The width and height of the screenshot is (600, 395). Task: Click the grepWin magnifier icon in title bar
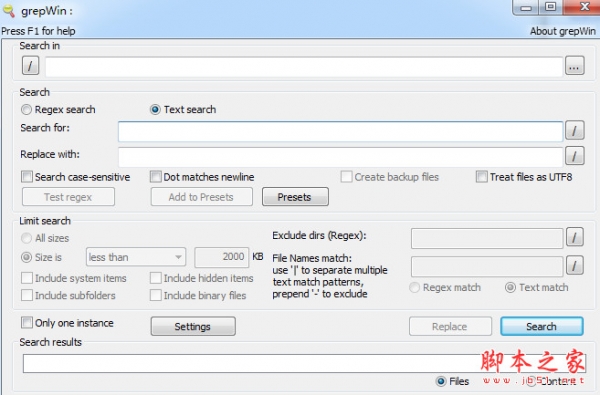[8, 11]
